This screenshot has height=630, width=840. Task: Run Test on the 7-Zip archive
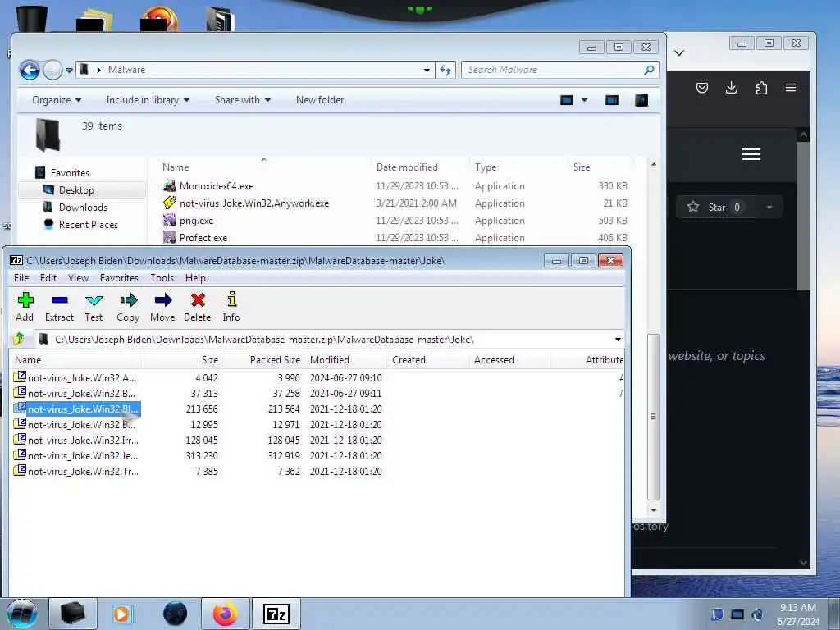[94, 307]
